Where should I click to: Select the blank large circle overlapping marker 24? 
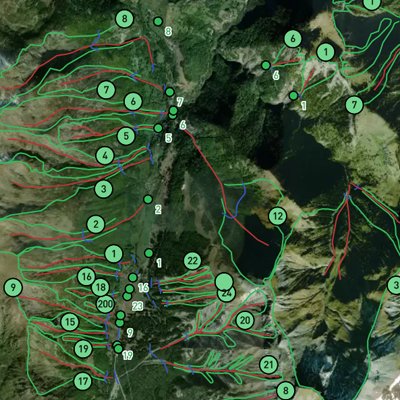click(224, 282)
